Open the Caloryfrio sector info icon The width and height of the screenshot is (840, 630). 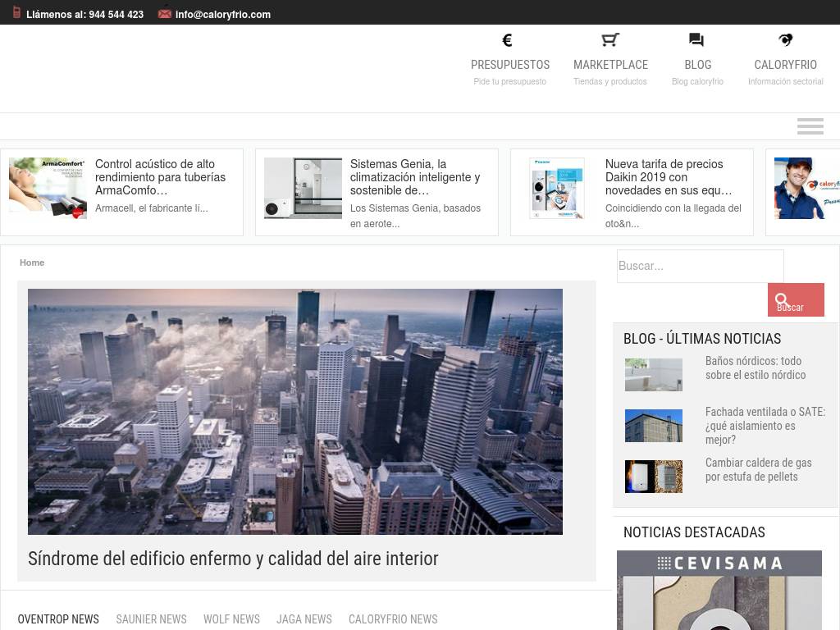coord(785,40)
